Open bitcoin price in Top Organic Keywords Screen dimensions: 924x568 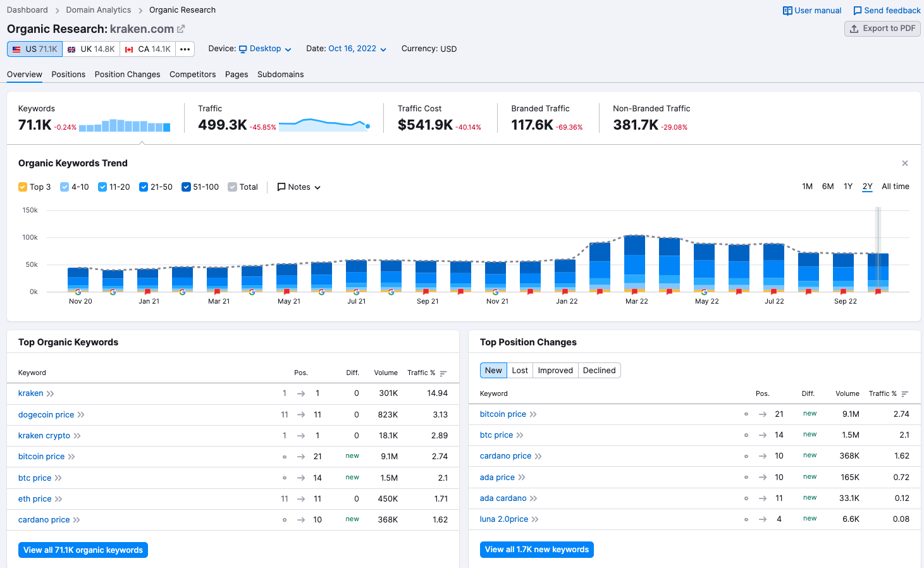click(41, 457)
